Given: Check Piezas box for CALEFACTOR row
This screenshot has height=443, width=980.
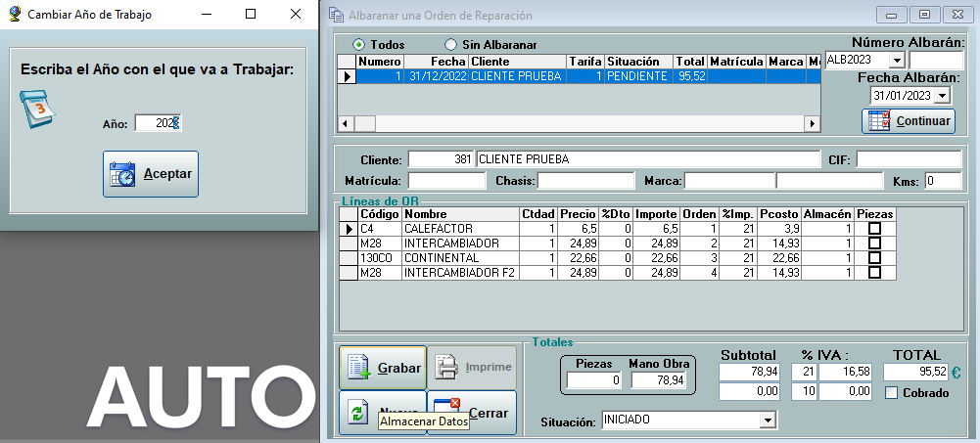Looking at the screenshot, I should click(x=874, y=229).
